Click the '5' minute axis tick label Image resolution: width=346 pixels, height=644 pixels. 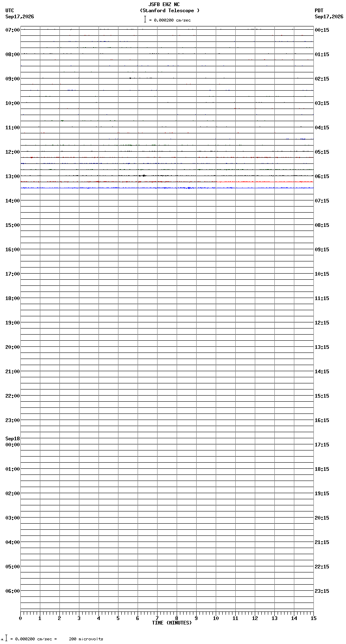click(x=118, y=618)
